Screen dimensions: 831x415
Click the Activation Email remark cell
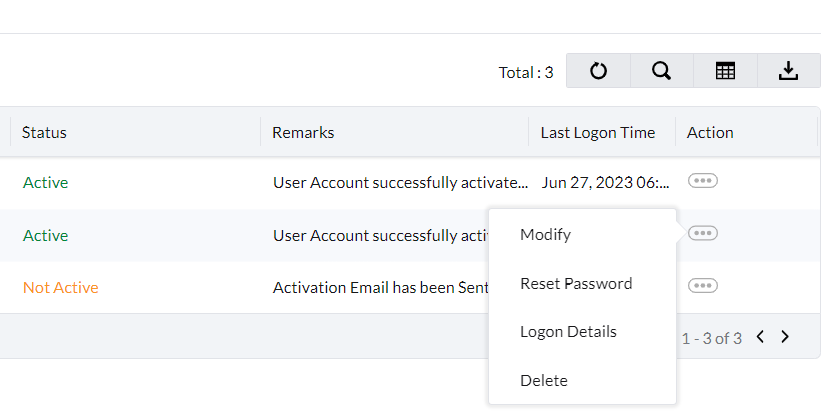[380, 288]
